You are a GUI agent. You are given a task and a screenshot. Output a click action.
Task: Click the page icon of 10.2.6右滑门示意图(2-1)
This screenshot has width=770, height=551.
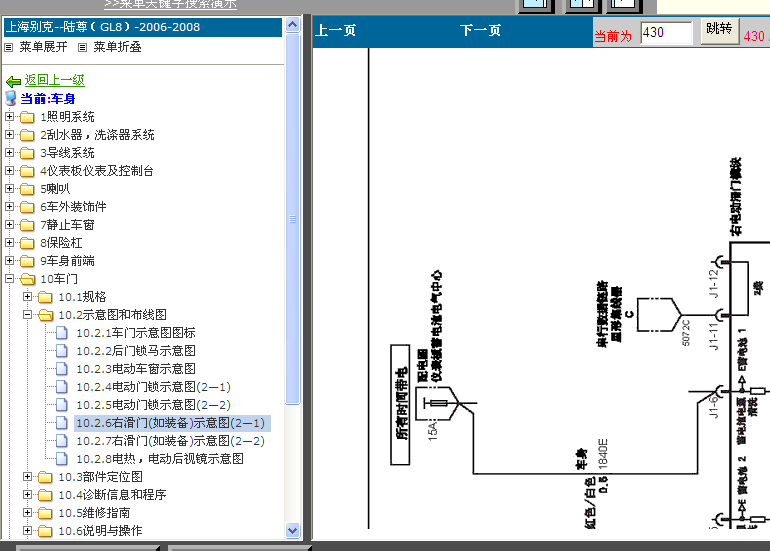point(62,423)
